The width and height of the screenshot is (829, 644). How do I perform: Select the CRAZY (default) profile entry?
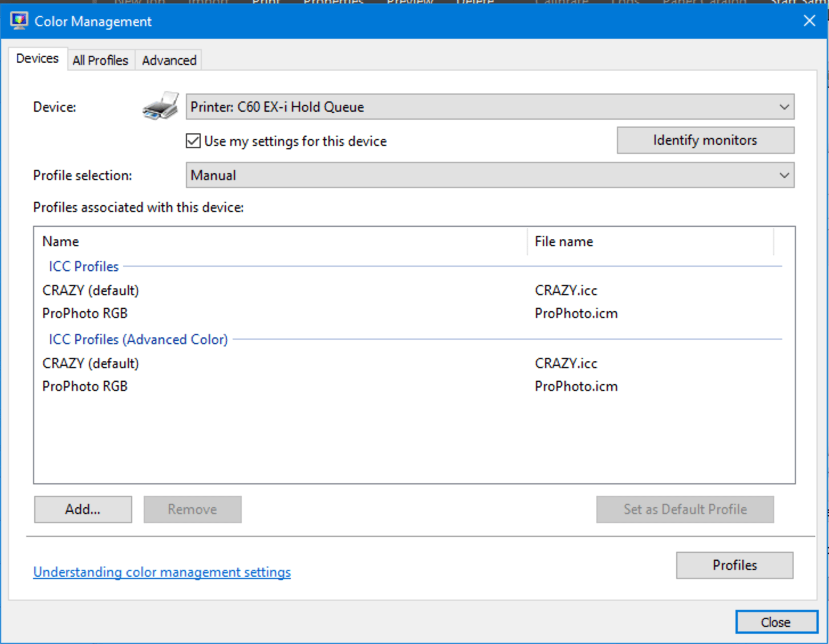[90, 290]
